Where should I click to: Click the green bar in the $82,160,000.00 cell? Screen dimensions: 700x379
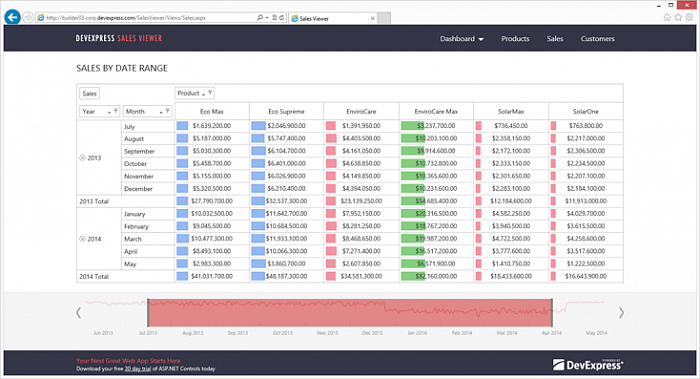tap(413, 276)
